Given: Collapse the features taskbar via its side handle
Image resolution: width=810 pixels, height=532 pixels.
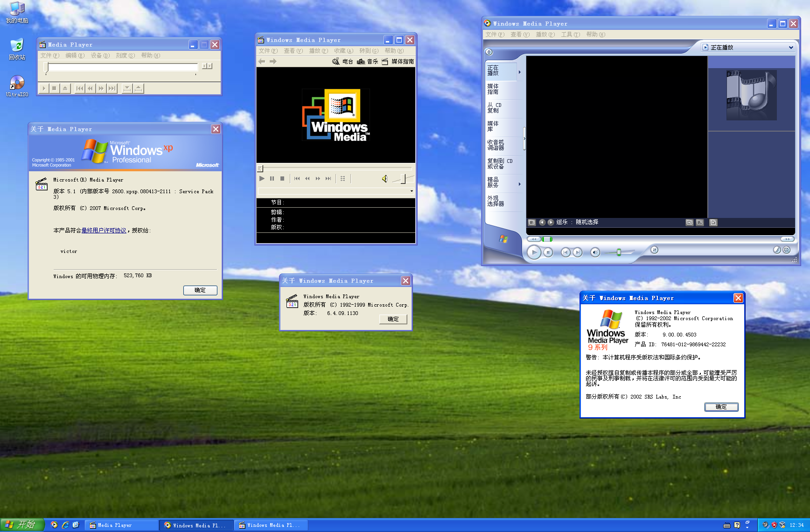Looking at the screenshot, I should click(x=524, y=139).
